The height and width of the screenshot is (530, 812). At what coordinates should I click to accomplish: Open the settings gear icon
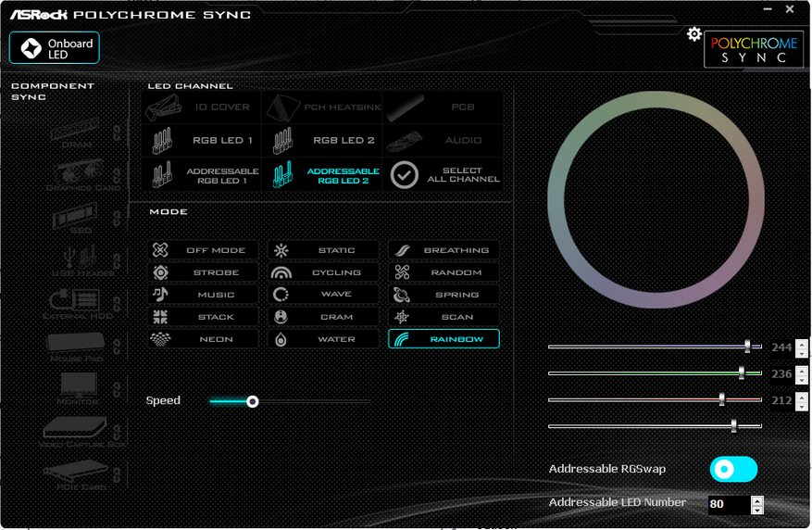693,34
